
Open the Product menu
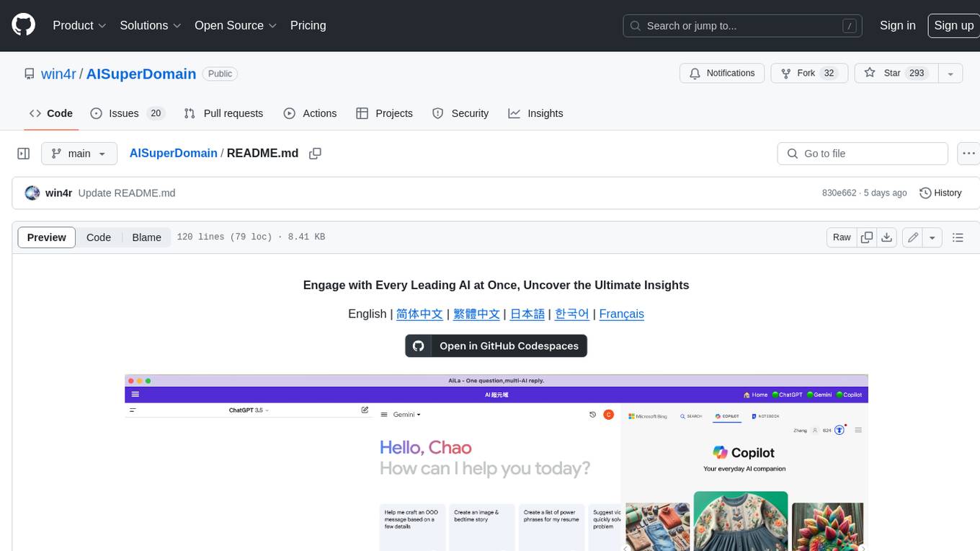[79, 25]
